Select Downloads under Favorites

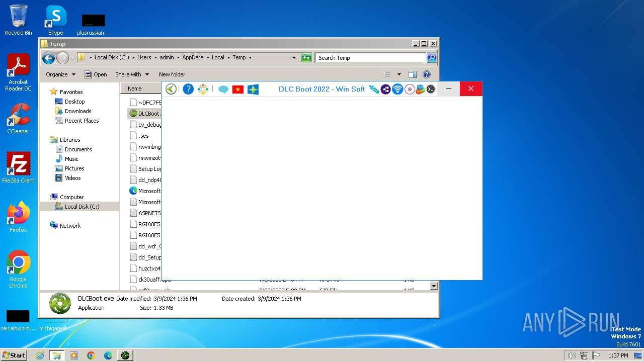pos(78,111)
